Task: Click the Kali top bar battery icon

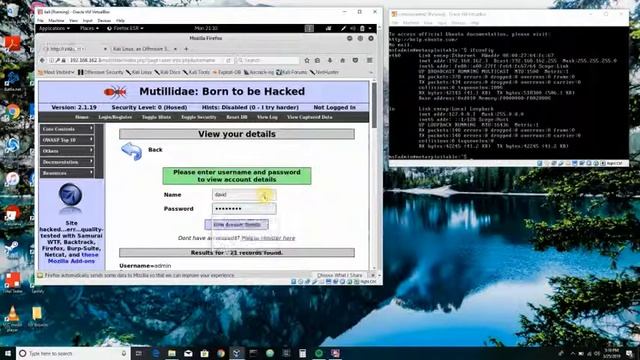Action: pyautogui.click(x=362, y=28)
